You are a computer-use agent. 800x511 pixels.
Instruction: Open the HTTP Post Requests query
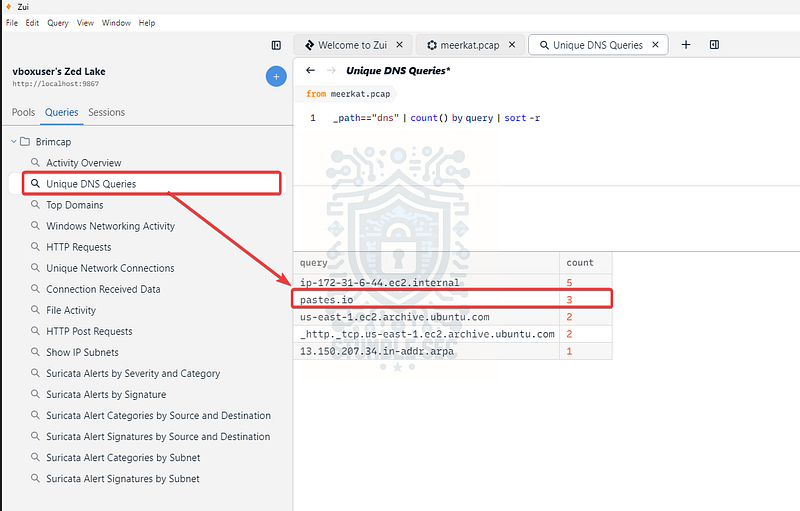(89, 331)
